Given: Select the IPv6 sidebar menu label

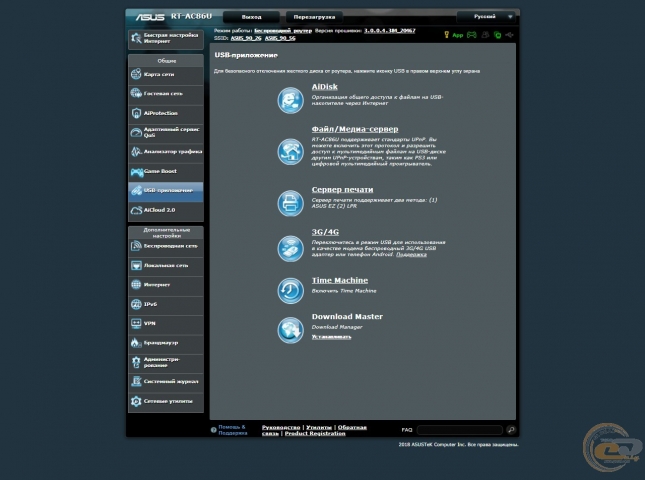Looking at the screenshot, I should click(x=151, y=304).
